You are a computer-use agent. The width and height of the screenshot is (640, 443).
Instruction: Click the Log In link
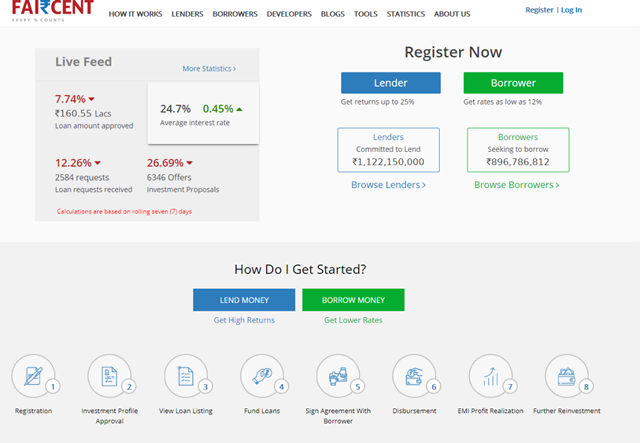tap(571, 10)
